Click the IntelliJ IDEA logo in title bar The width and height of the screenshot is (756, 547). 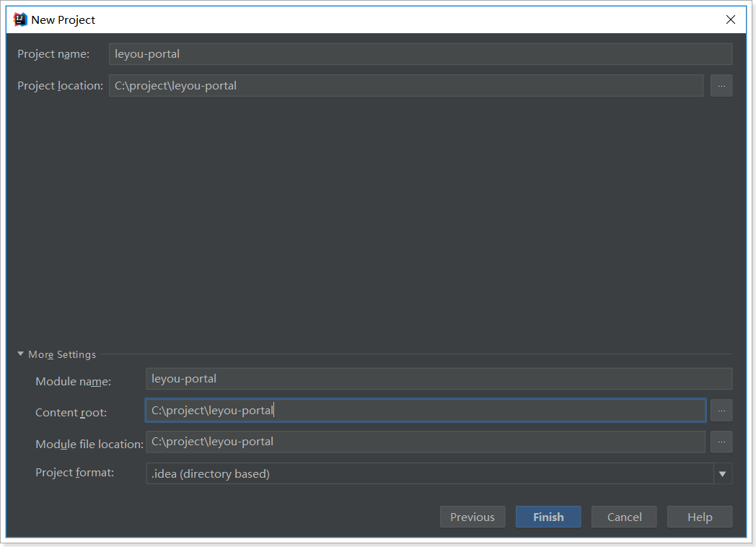point(19,19)
